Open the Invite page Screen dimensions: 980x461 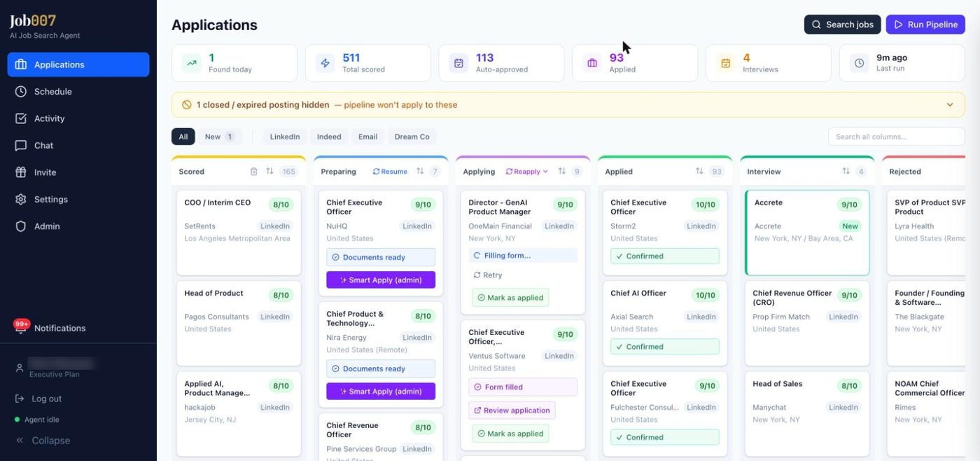[x=78, y=172]
